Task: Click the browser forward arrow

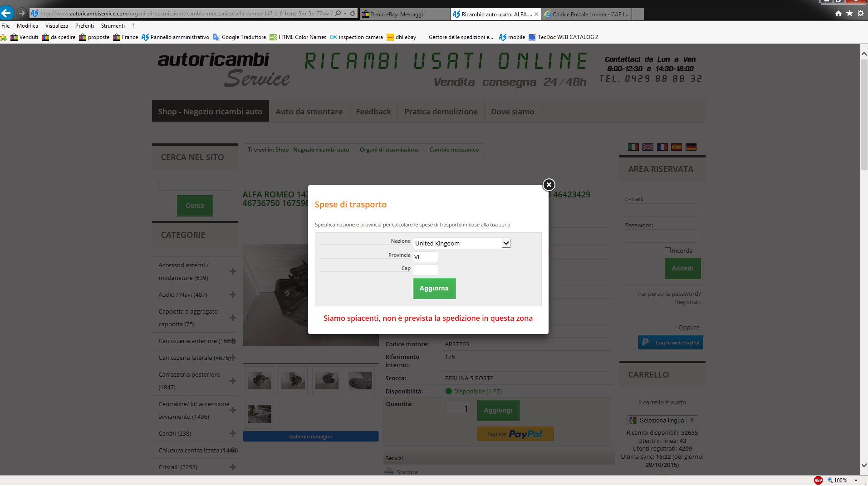Action: pos(21,13)
